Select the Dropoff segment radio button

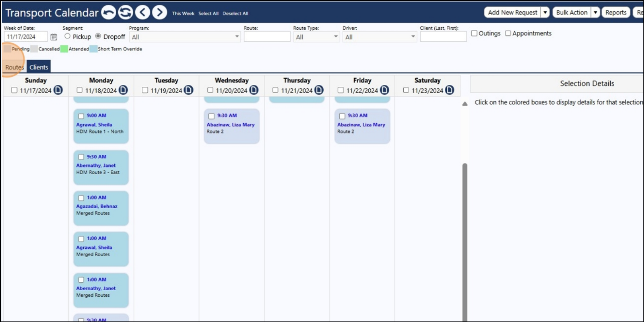click(x=98, y=36)
